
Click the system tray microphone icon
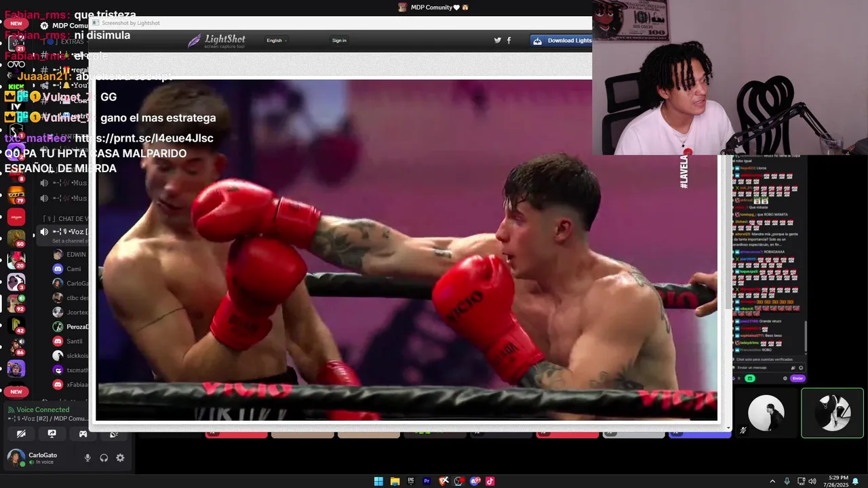point(787,481)
